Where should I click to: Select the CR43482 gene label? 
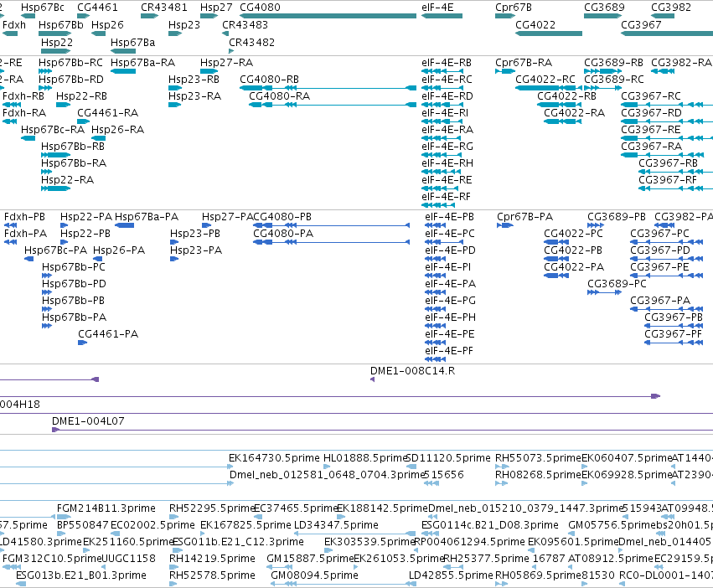tap(252, 42)
